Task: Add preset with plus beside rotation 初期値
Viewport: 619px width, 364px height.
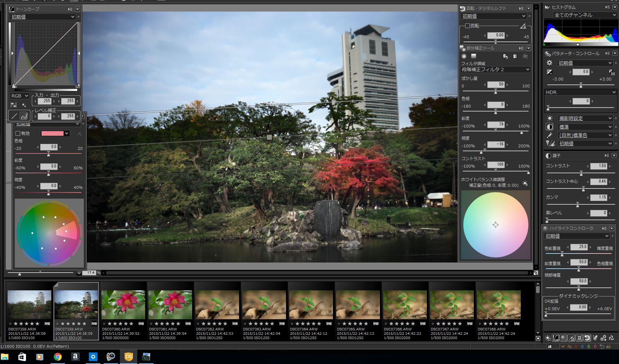Action: coord(530,16)
